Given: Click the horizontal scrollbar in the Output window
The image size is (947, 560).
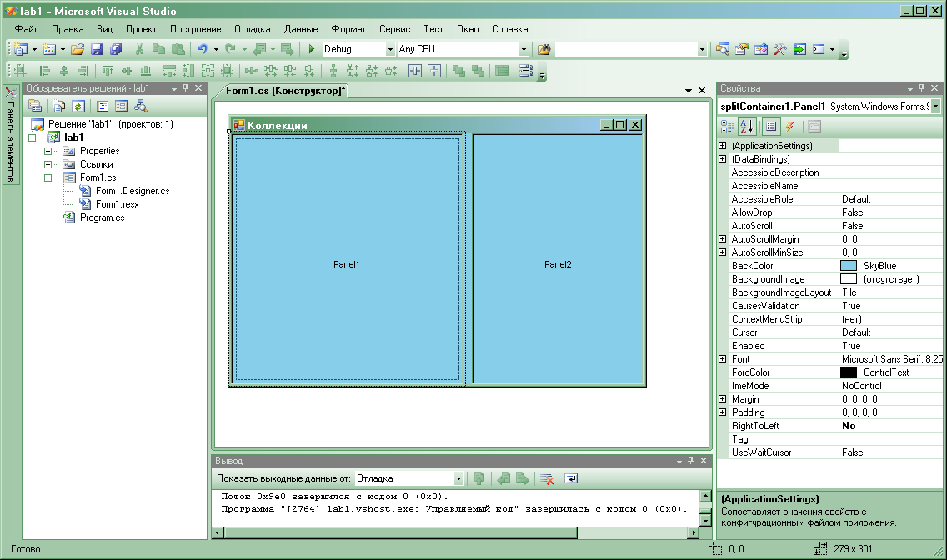Looking at the screenshot, I should (x=401, y=532).
